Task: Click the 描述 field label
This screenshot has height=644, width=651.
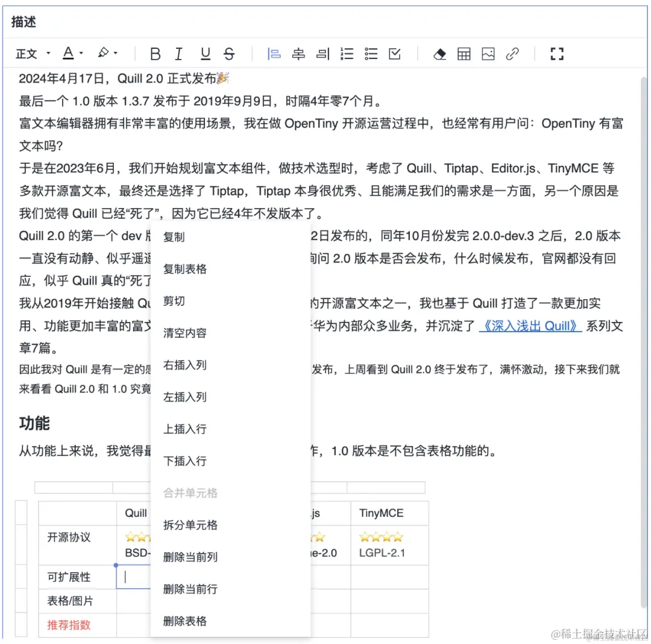Action: (24, 22)
